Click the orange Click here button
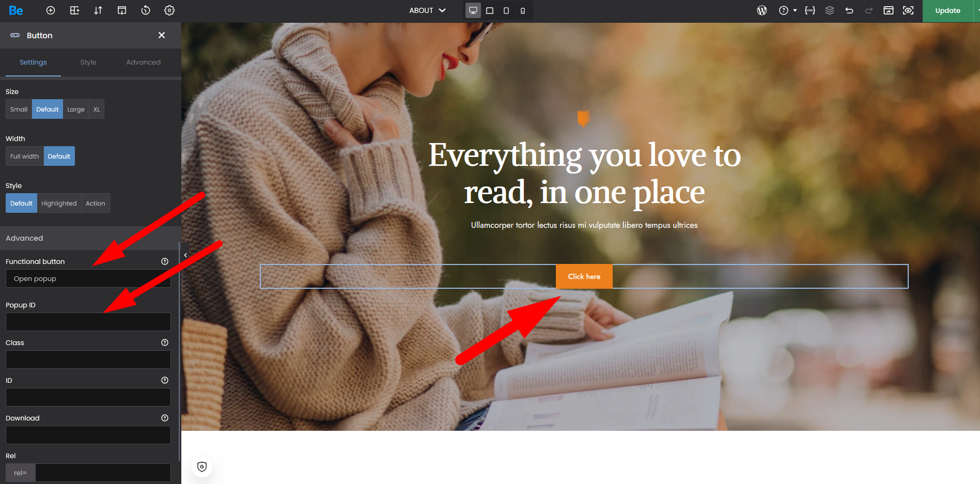Image resolution: width=980 pixels, height=484 pixels. (584, 276)
